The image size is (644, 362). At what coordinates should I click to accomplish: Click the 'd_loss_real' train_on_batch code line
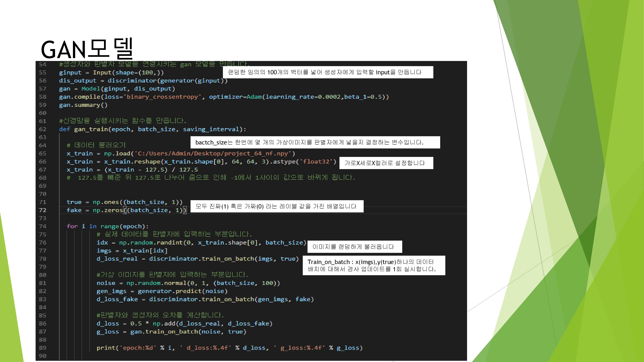[x=198, y=259]
